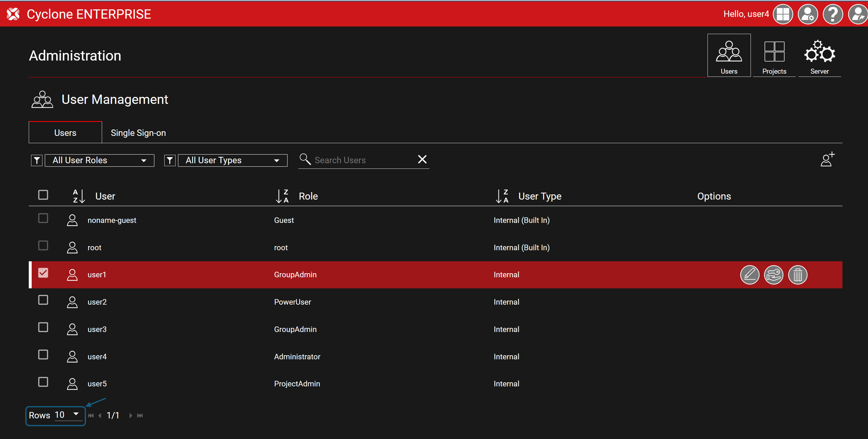The width and height of the screenshot is (868, 439).
Task: Check the user4 row checkbox
Action: pyautogui.click(x=43, y=354)
